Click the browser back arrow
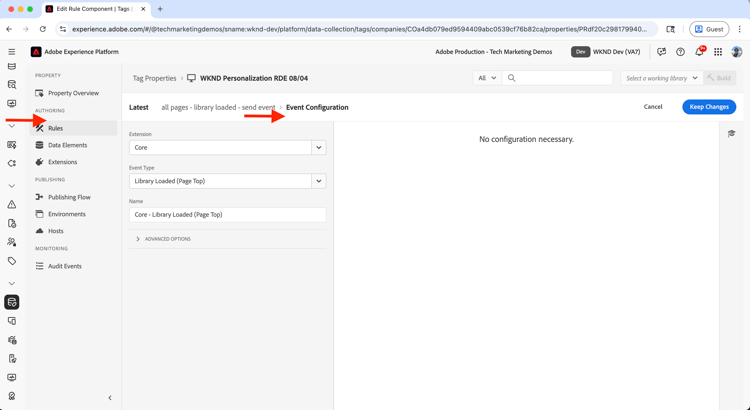 (x=9, y=29)
